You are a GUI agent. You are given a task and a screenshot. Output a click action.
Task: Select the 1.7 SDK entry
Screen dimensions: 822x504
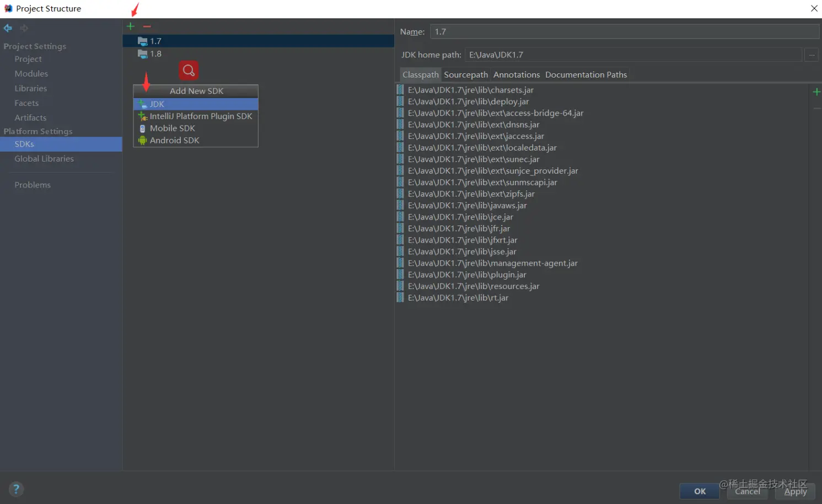tap(258, 41)
